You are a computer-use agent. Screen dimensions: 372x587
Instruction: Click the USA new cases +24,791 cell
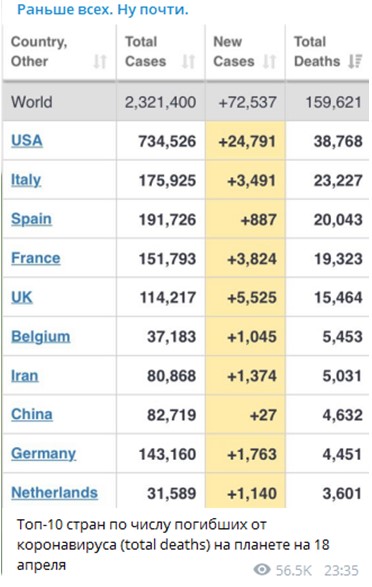pos(245,141)
